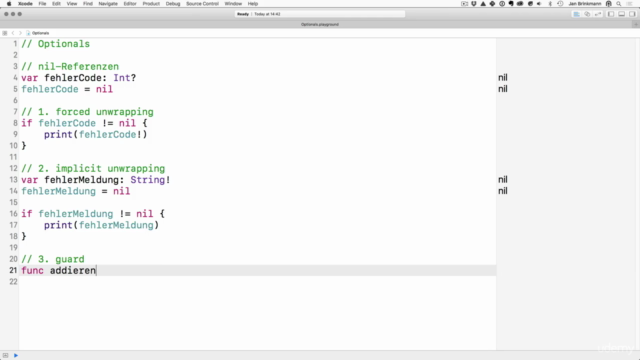Viewport: 640px width, 360px height.
Task: Open the Product menu
Action: click(151, 4)
